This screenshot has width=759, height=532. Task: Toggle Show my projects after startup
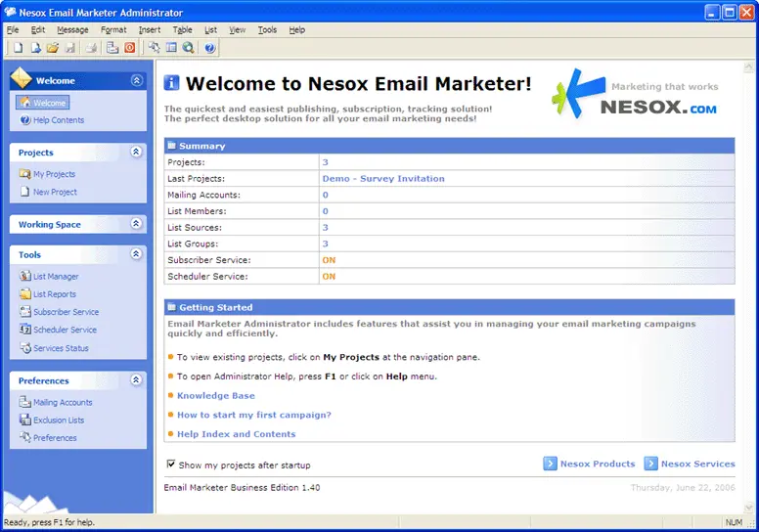pyautogui.click(x=171, y=465)
